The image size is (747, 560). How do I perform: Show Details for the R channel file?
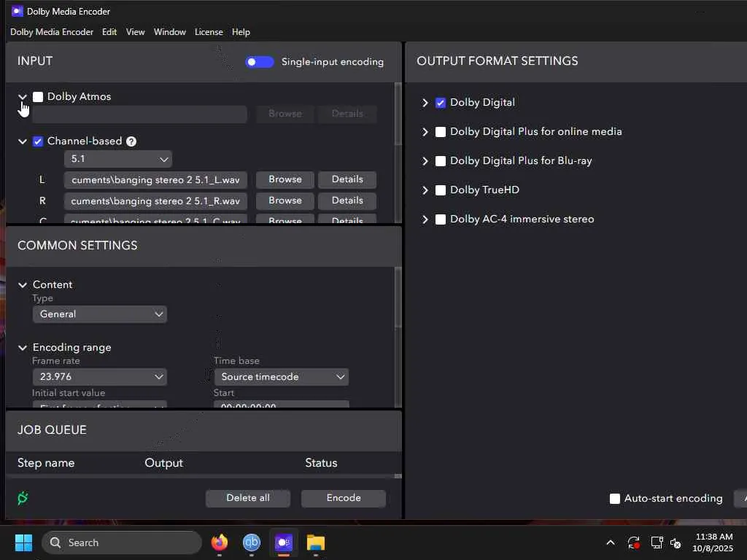[x=347, y=201]
